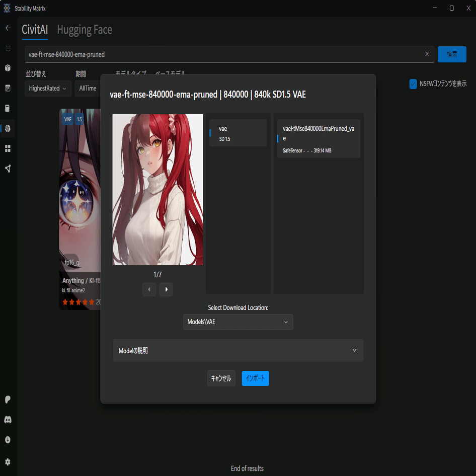Click the cancel button in dialog
Screen dimensions: 476x476
pyautogui.click(x=221, y=378)
